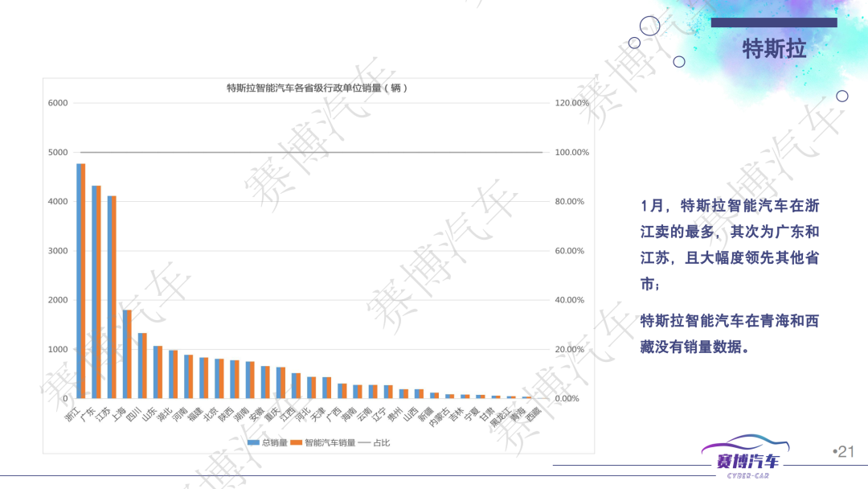
Task: Select the 上海 axis label
Action: pyautogui.click(x=118, y=414)
